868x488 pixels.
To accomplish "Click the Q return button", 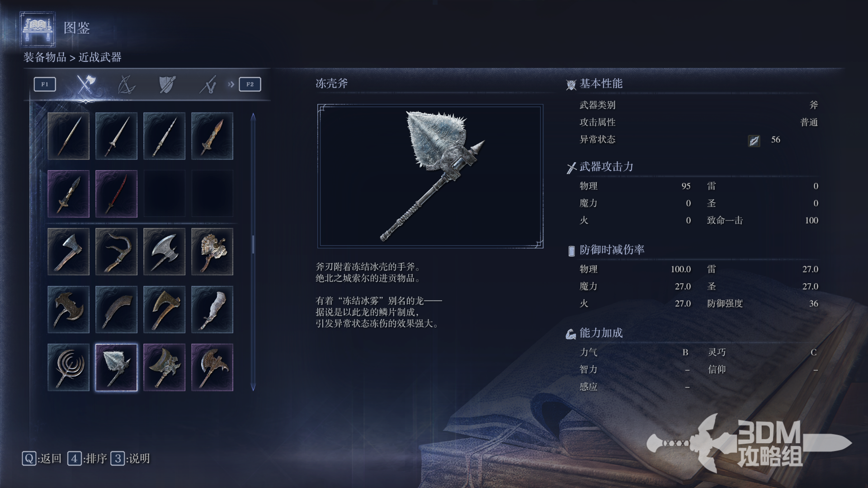I will coord(42,459).
